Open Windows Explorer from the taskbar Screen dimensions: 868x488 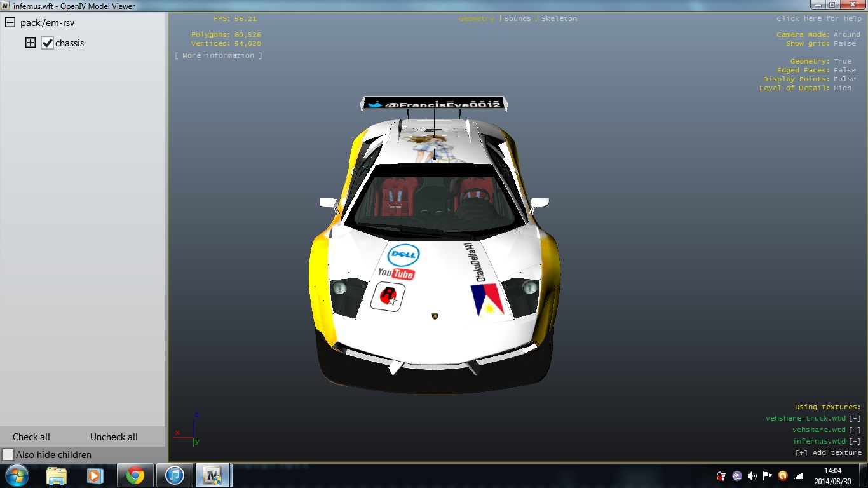(57, 475)
